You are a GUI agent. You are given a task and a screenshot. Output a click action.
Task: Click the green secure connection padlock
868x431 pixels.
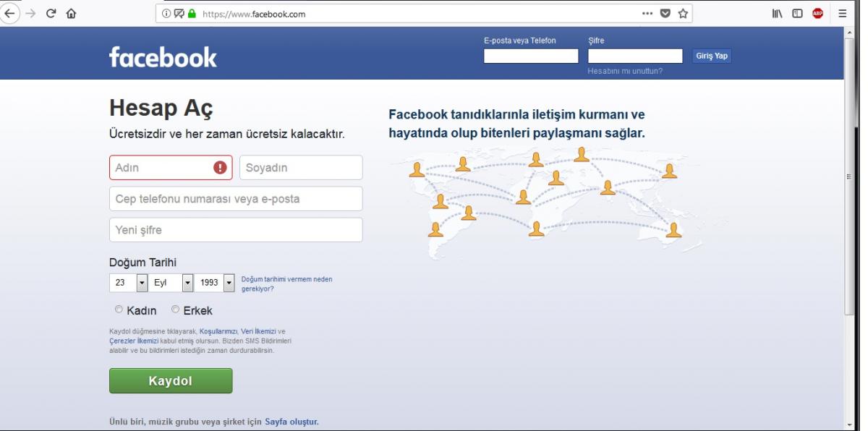click(x=192, y=13)
